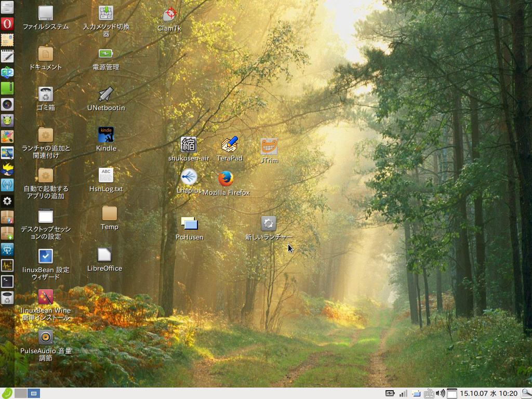Select the shukusen-air desktop icon
Screen dimensions: 532x399
[x=189, y=149]
